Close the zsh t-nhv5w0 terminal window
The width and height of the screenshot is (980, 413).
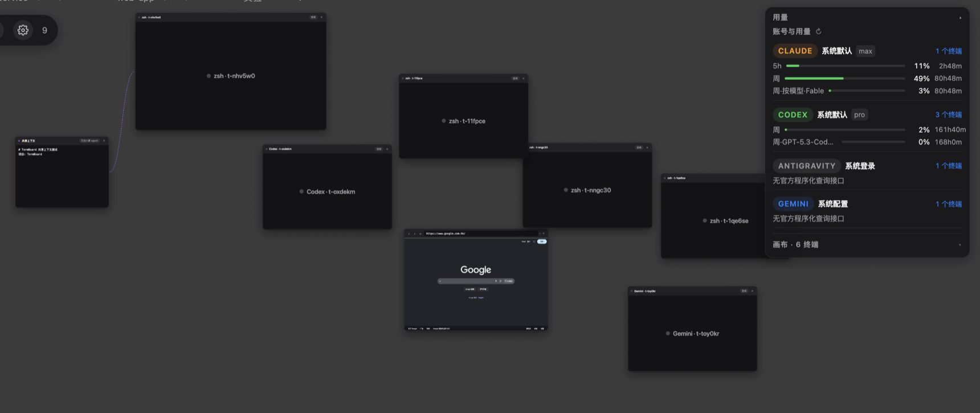tap(321, 17)
